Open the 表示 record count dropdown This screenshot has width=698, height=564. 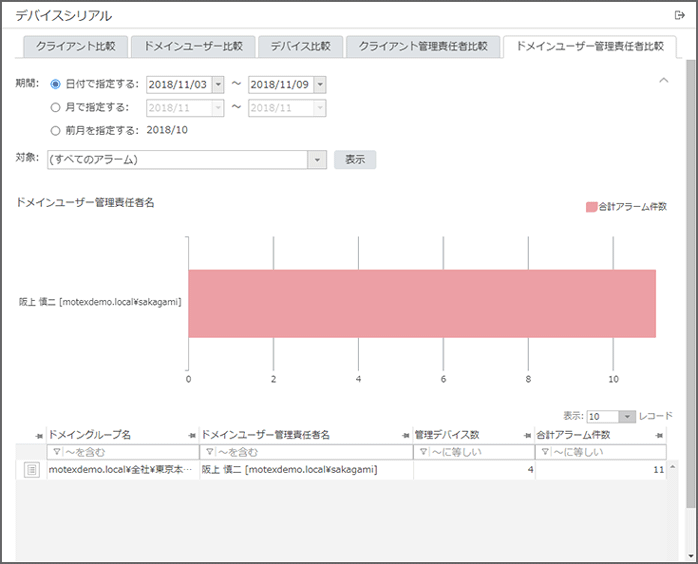click(x=627, y=416)
